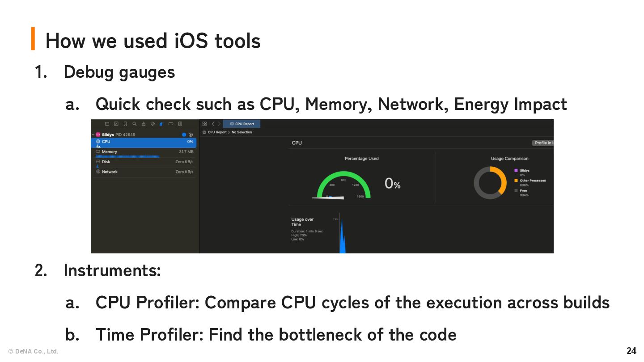Switch to the CPU Report tab
The image size is (644, 362).
(242, 124)
